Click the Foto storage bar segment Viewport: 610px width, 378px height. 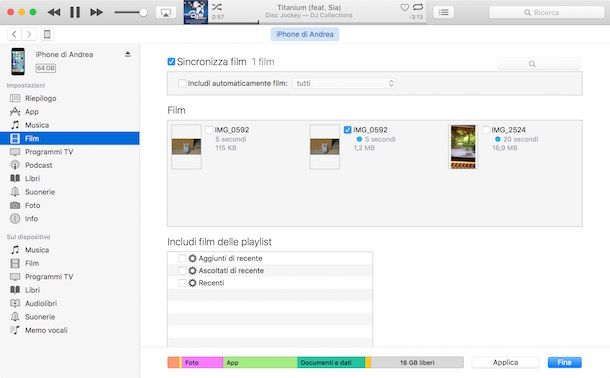202,362
